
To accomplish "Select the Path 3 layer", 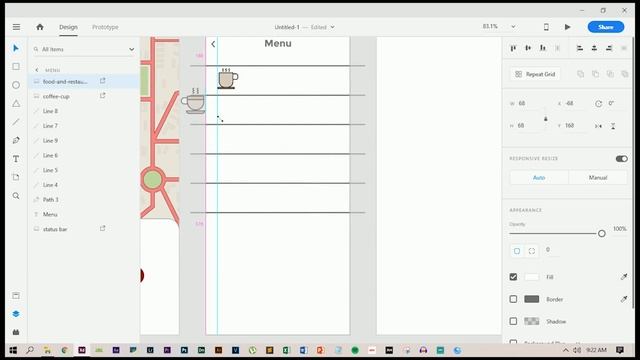I will [84, 200].
